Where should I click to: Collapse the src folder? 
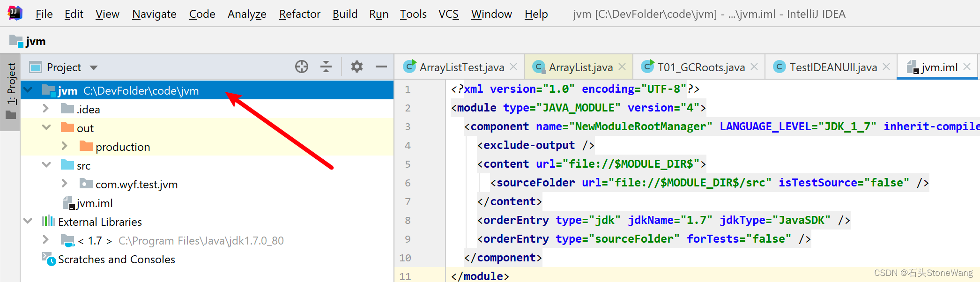pos(46,165)
